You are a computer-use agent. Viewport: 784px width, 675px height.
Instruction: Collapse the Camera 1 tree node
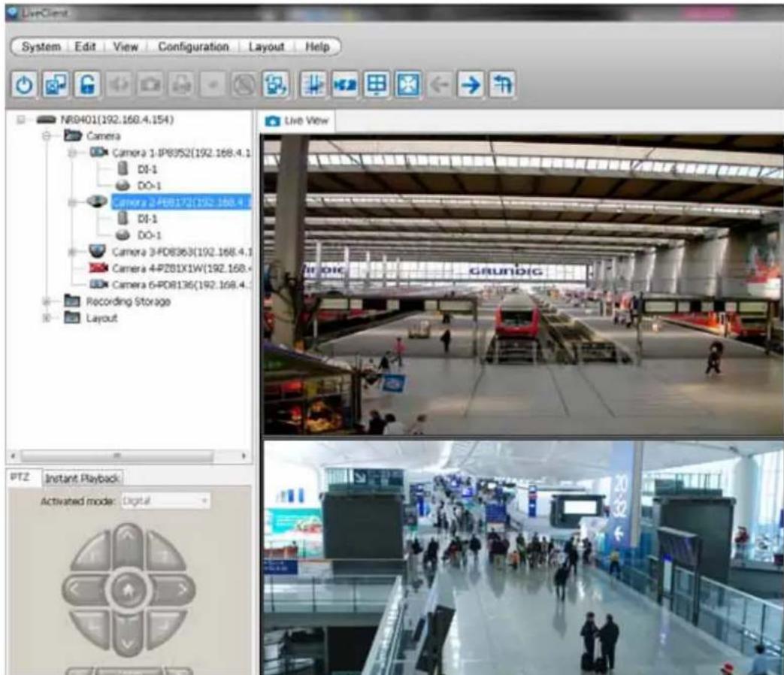72,153
